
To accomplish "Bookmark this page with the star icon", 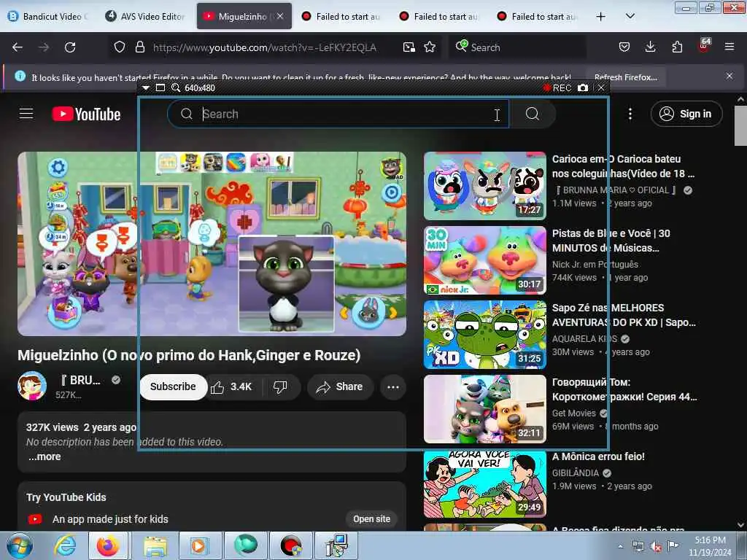I will coord(430,47).
